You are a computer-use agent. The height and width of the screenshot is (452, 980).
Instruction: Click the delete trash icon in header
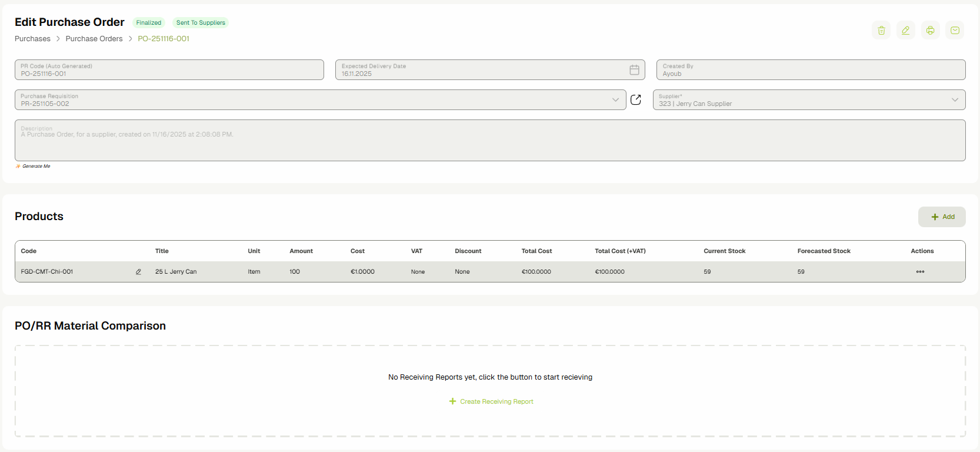[x=881, y=31]
